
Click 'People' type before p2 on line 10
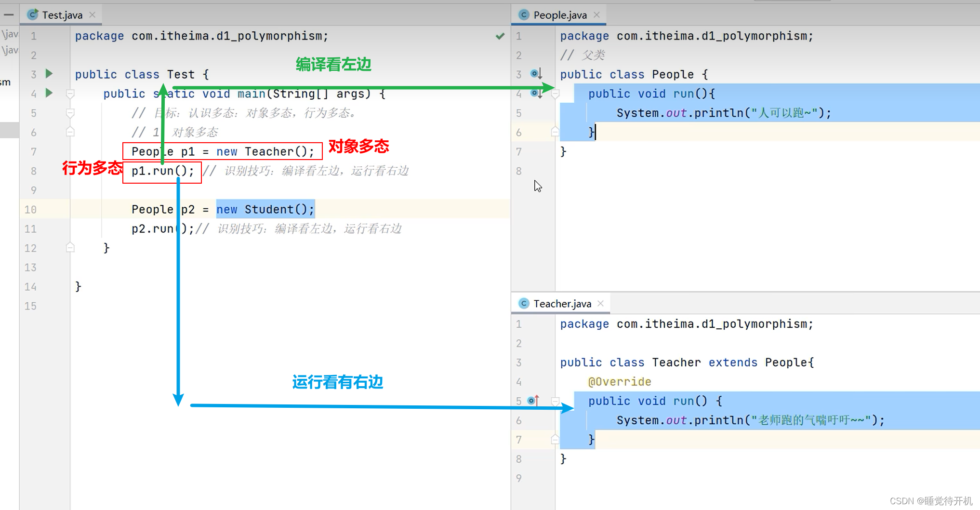[152, 209]
